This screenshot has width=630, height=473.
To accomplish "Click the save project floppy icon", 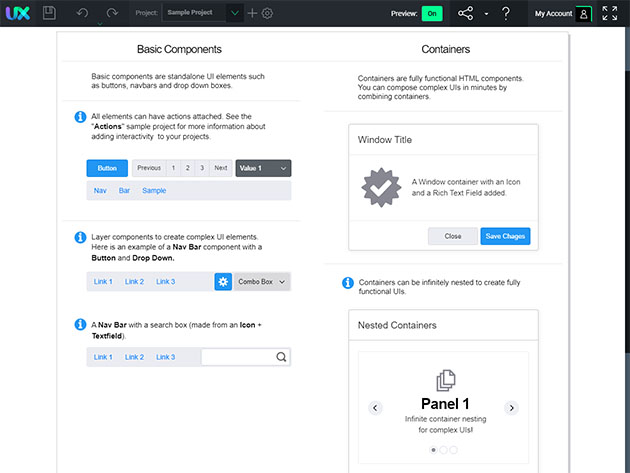I will coord(49,14).
